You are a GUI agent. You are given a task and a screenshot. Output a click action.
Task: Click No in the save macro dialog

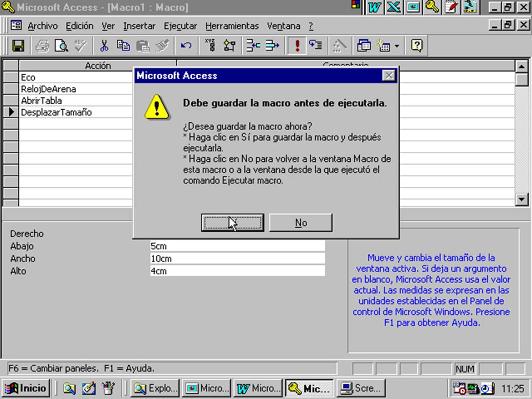300,223
